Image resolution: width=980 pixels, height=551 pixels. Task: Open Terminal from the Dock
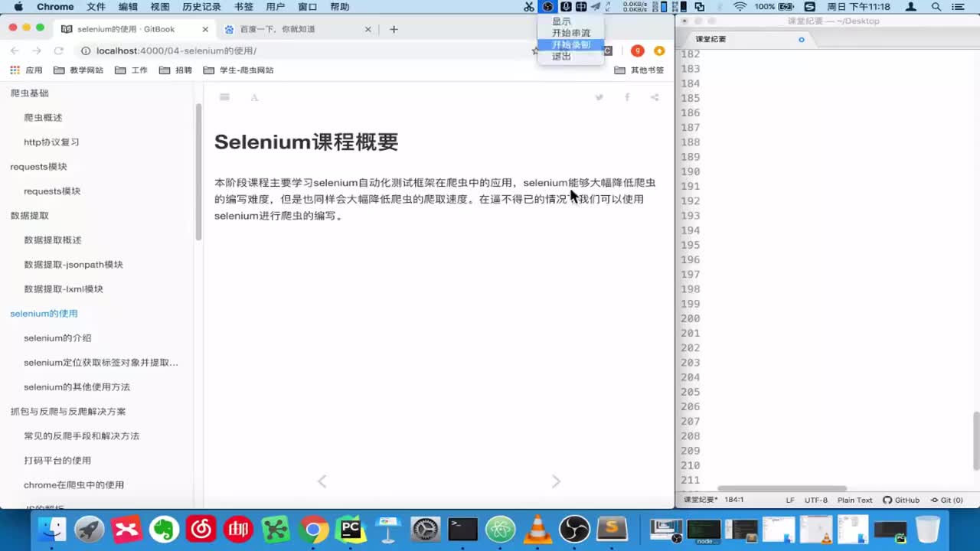tap(463, 529)
